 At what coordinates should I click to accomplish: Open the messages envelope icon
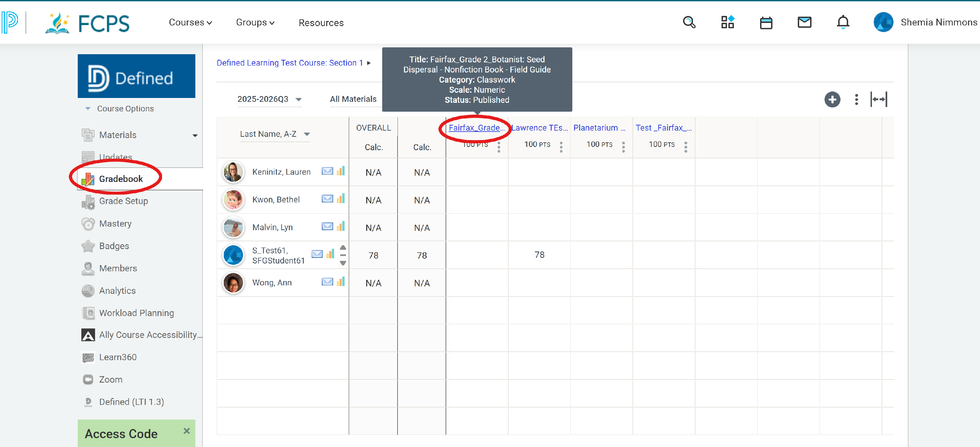pyautogui.click(x=804, y=23)
